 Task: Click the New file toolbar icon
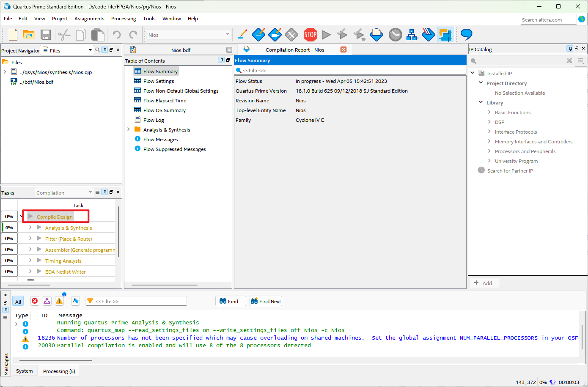(x=13, y=35)
